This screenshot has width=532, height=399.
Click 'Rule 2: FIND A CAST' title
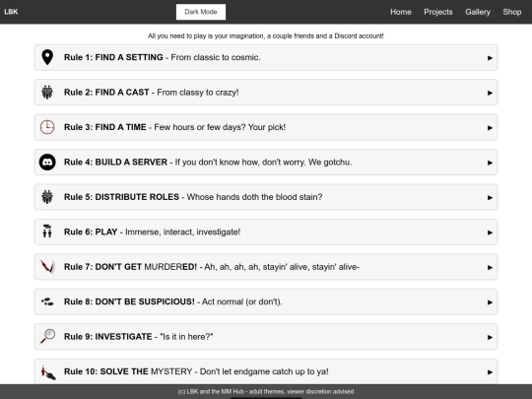pyautogui.click(x=106, y=93)
